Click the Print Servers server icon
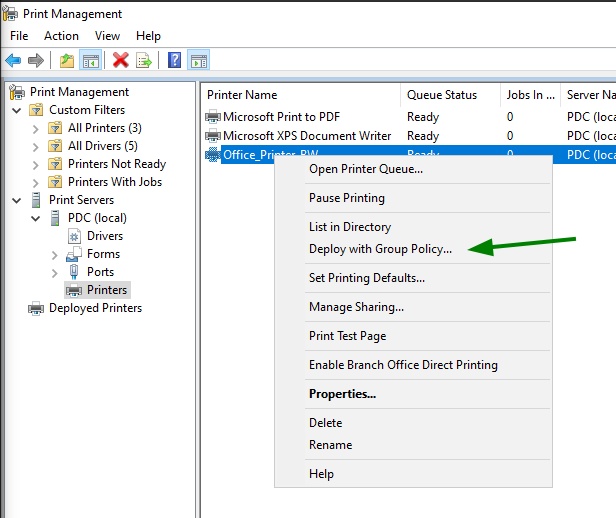The image size is (616, 518). 36,200
